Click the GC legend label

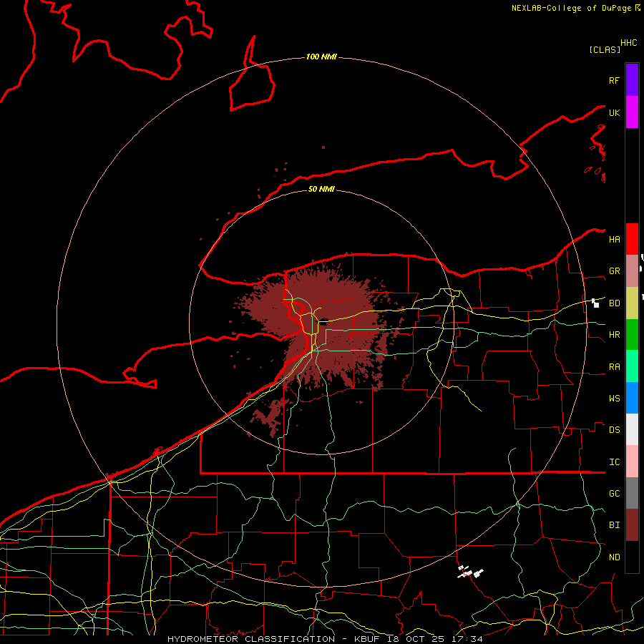(x=614, y=494)
